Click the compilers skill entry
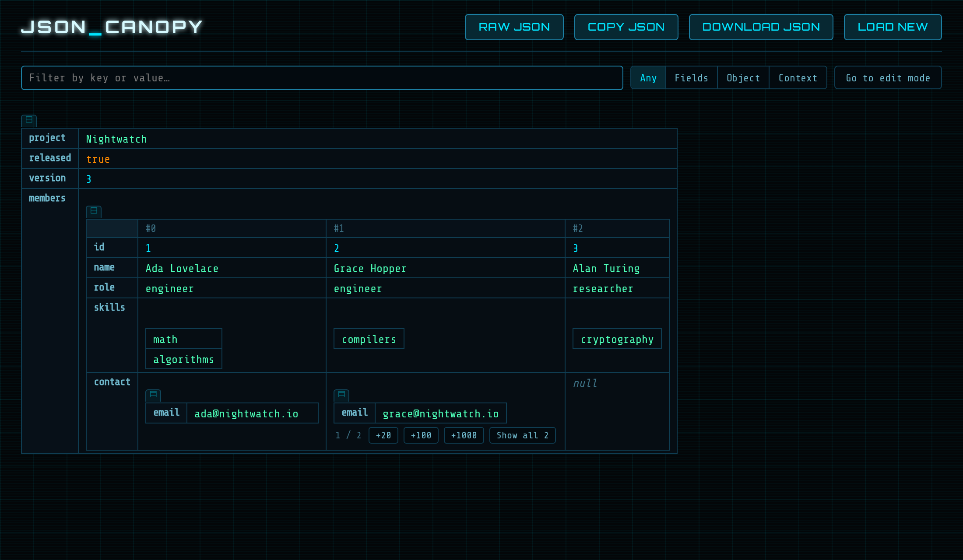This screenshot has height=560, width=963. coord(369,339)
